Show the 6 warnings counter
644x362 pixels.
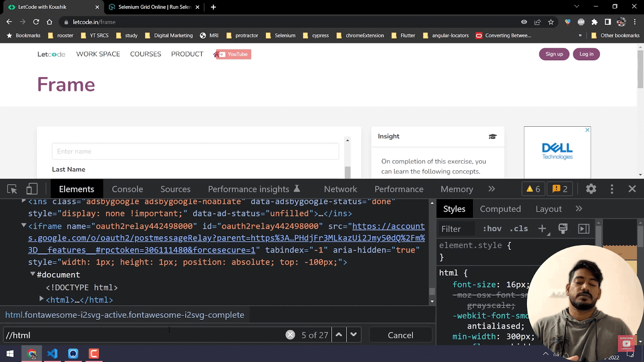[x=533, y=189]
